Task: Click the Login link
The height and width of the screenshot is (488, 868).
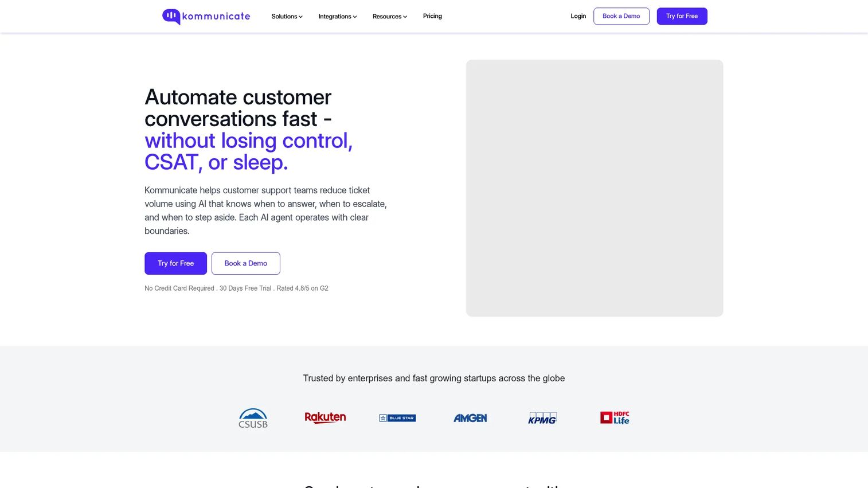Action: pos(578,16)
